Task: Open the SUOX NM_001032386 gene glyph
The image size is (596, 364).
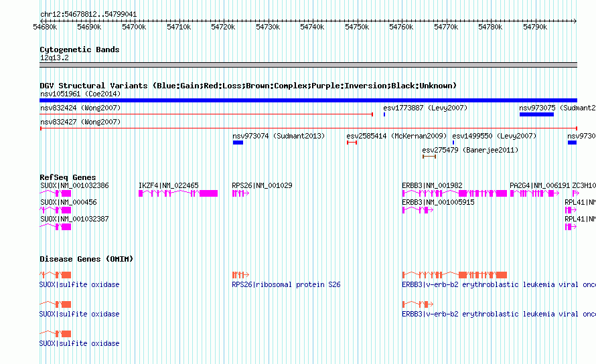Action: tap(55, 193)
